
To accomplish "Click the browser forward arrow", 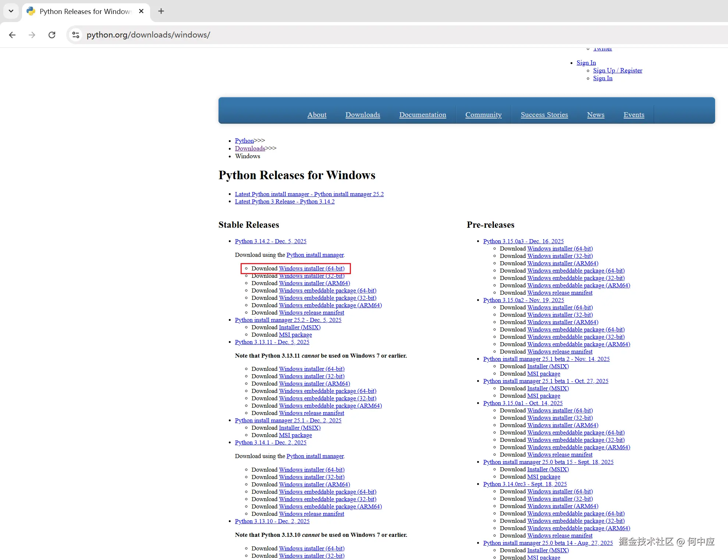I will click(32, 35).
